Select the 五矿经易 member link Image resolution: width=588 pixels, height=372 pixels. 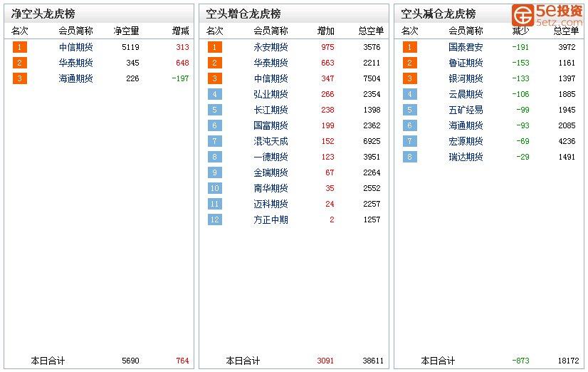[x=466, y=110]
